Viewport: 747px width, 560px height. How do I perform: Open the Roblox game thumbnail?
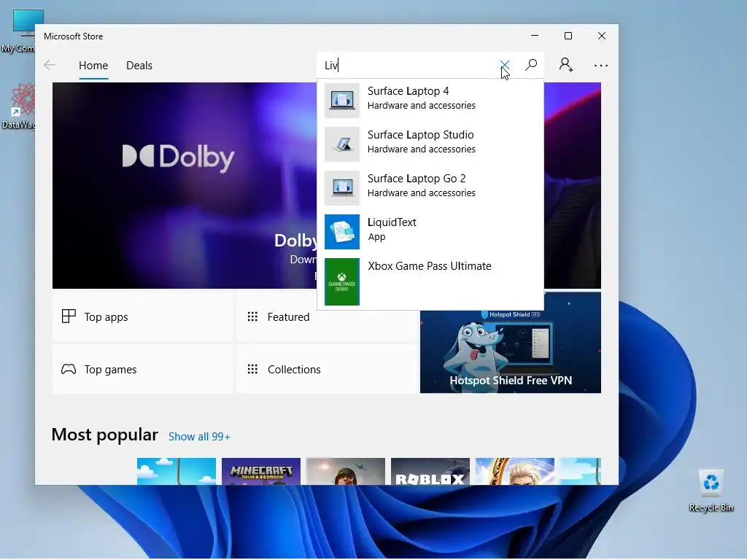coord(430,472)
